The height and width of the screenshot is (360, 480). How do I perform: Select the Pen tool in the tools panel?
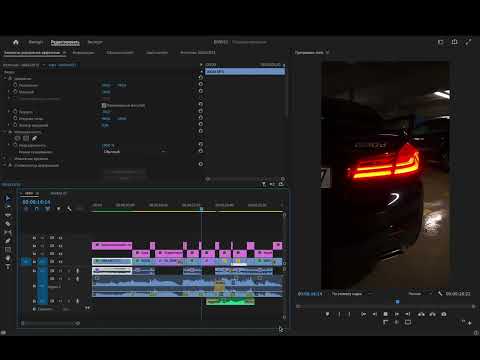click(8, 241)
